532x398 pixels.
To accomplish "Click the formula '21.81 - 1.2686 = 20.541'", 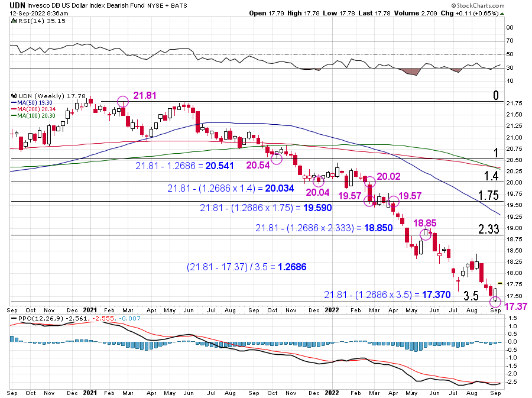I will point(184,166).
